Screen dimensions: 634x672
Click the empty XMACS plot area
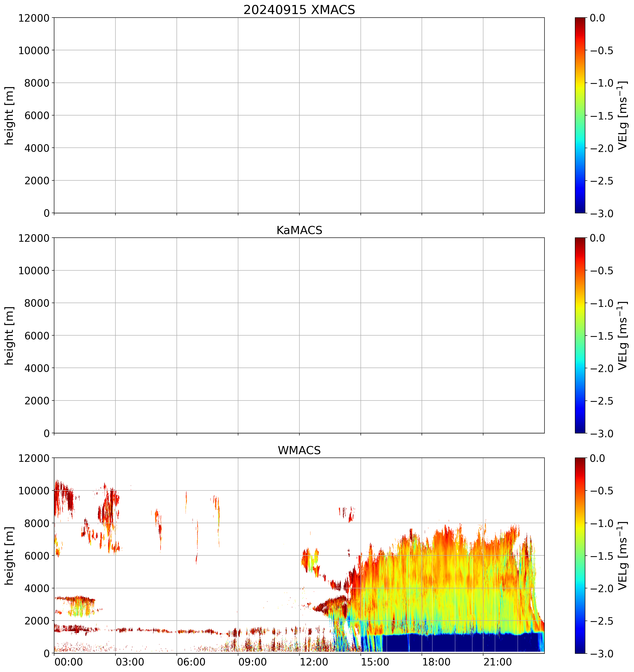(x=299, y=115)
